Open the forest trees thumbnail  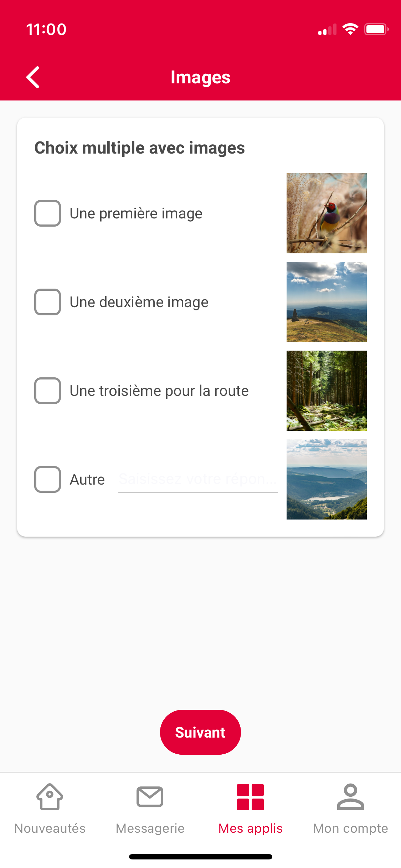(x=327, y=391)
